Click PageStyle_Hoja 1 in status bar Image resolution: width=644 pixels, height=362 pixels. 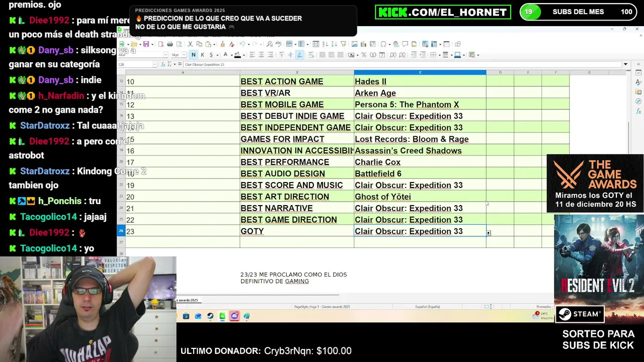[x=322, y=307]
